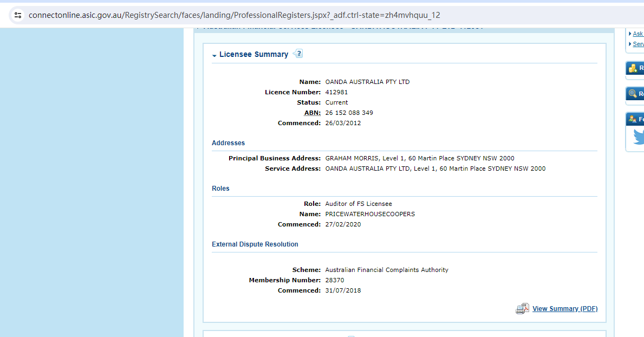Screen dimensions: 644x337
Task: Open the View Summary (PDF) link
Action: coord(565,309)
